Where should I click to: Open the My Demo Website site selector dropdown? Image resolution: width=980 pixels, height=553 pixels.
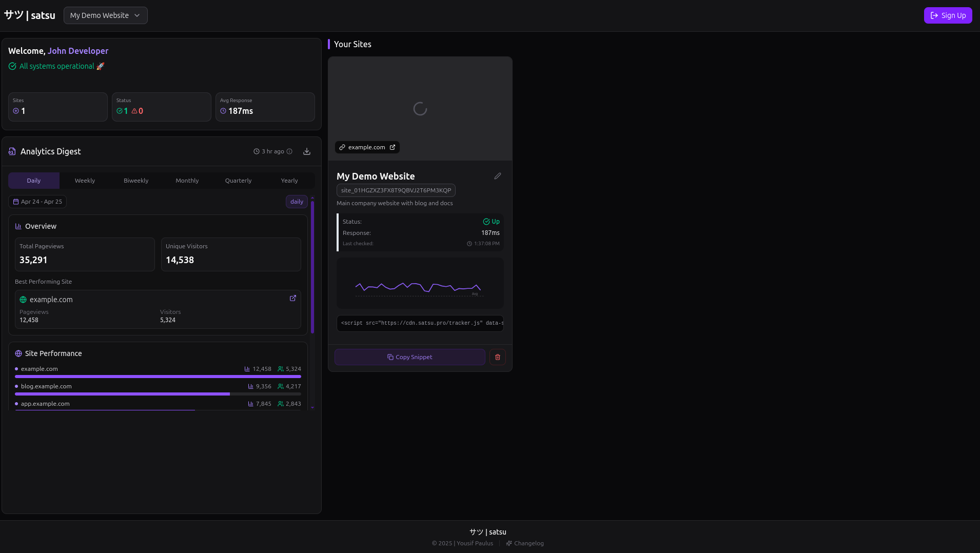click(x=105, y=15)
